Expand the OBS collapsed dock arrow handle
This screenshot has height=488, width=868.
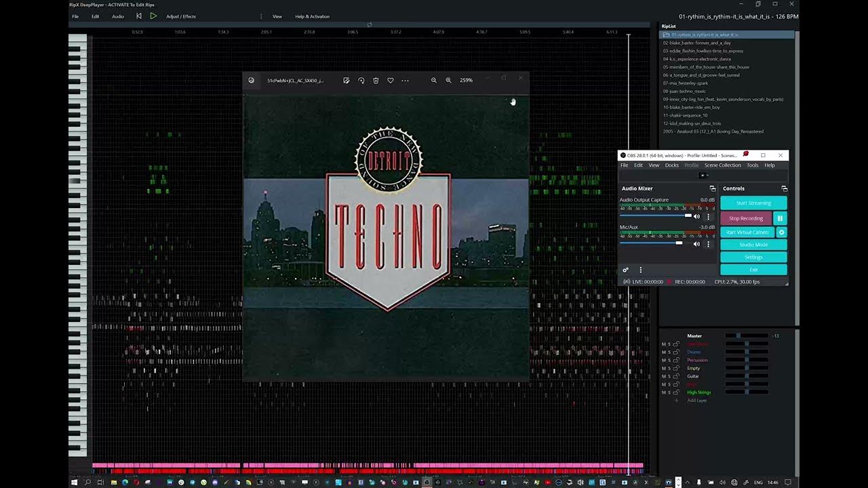(703, 176)
